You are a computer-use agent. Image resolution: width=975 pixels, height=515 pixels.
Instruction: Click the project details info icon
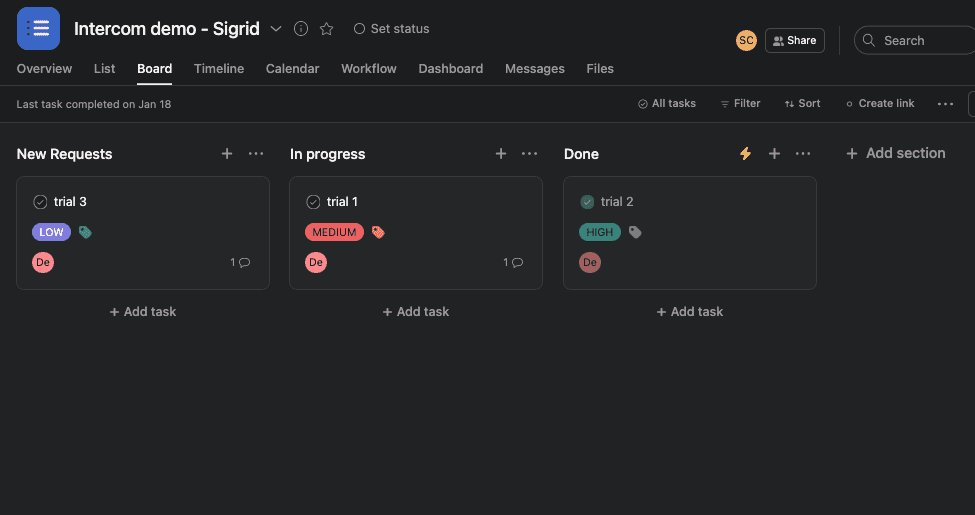[x=301, y=29]
